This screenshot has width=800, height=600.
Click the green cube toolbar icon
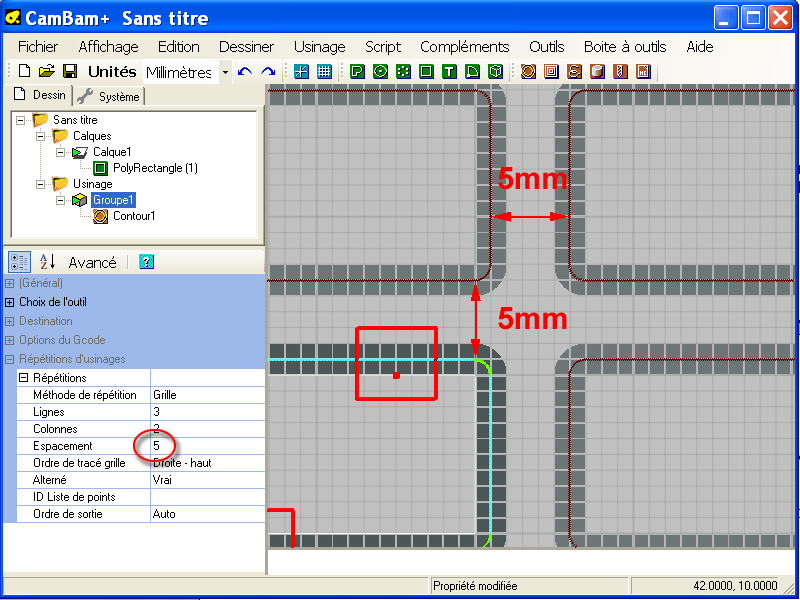[495, 71]
